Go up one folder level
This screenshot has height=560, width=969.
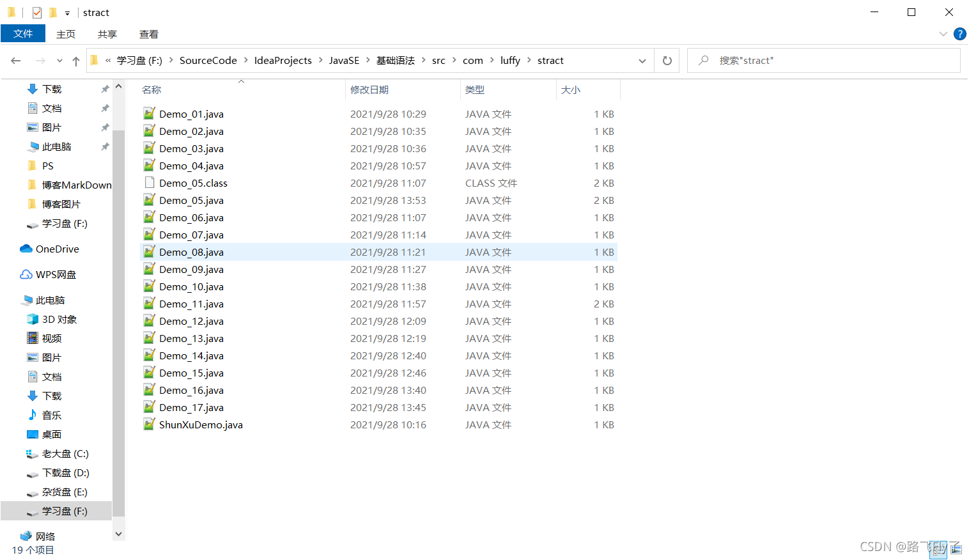[76, 61]
